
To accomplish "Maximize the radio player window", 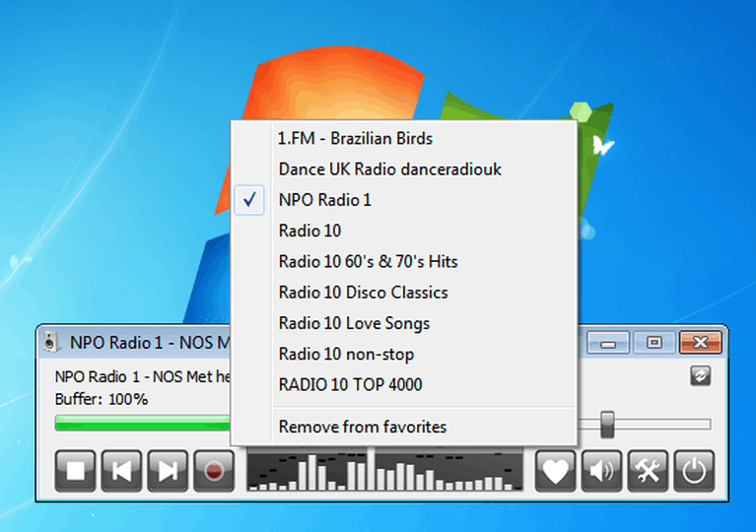I will [x=654, y=343].
